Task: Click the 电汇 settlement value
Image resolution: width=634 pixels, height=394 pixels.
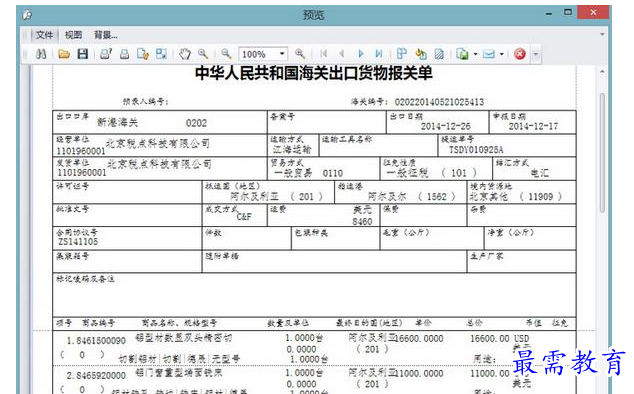Action: pyautogui.click(x=540, y=173)
